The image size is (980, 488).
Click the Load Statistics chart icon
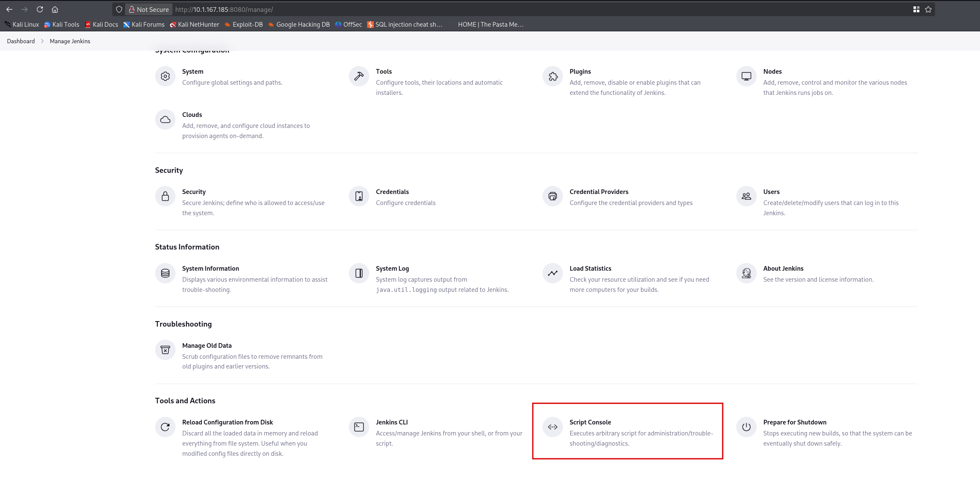tap(553, 273)
